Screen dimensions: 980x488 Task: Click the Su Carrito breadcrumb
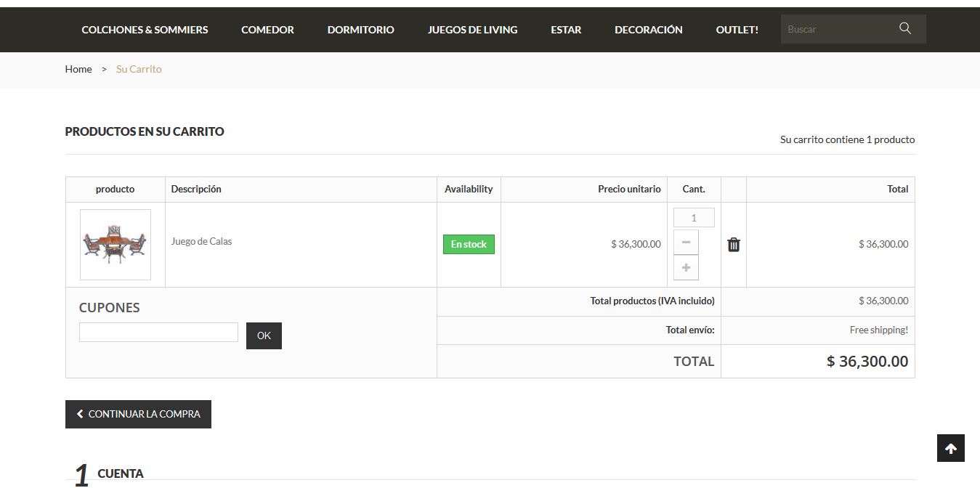tap(139, 69)
